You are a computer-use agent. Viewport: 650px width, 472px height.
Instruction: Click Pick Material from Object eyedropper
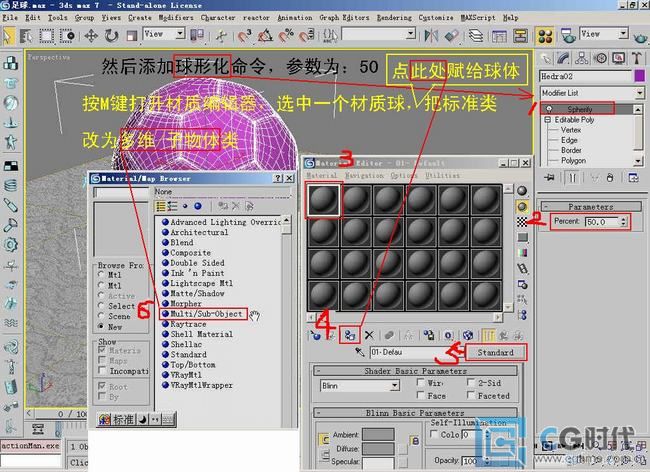tap(359, 352)
